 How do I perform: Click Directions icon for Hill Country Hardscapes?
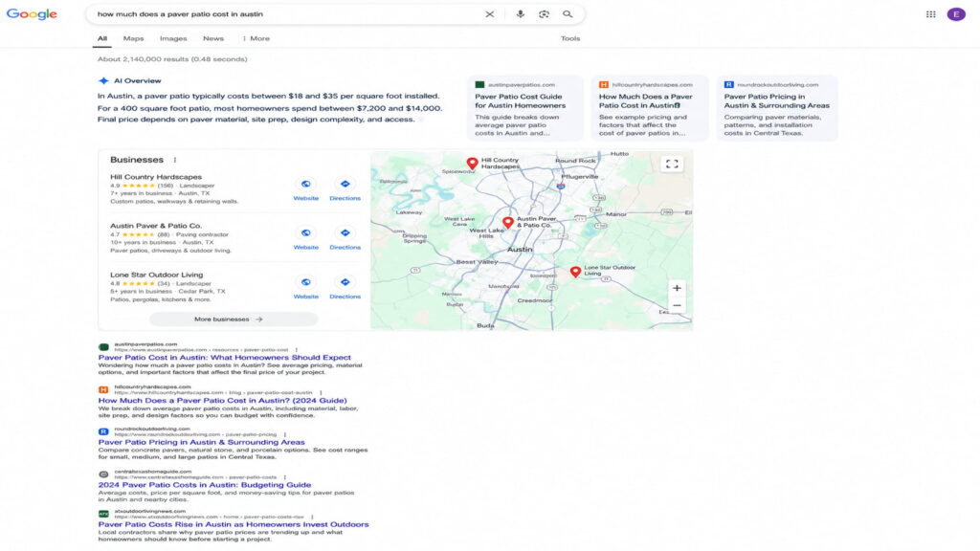click(x=345, y=184)
